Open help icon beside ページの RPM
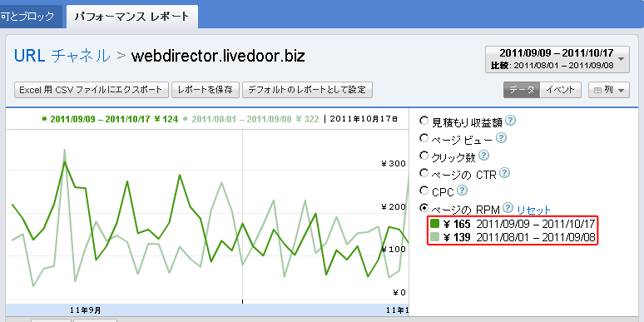 click(x=508, y=208)
